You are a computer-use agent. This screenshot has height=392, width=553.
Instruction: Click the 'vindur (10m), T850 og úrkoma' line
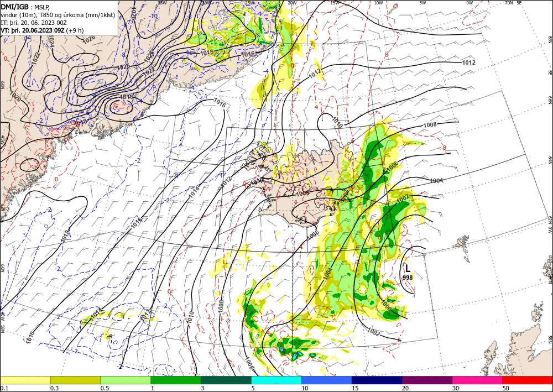[58, 14]
